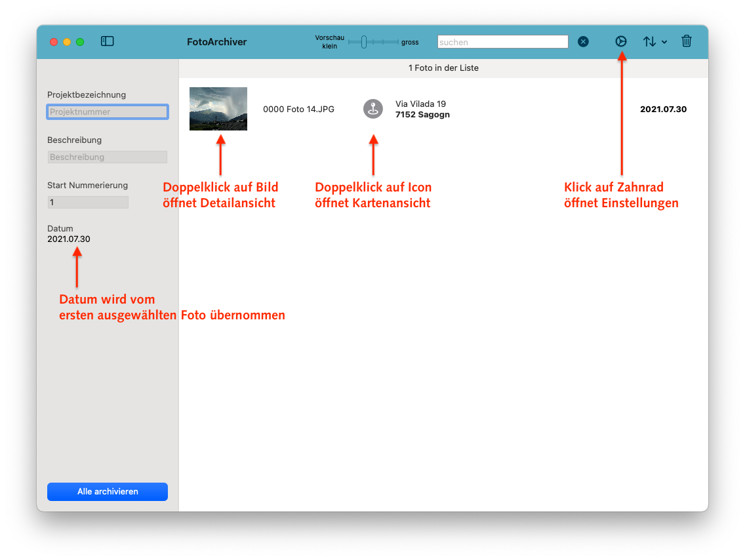Image resolution: width=745 pixels, height=560 pixels.
Task: Toggle the sidebar panel icon
Action: 108,41
